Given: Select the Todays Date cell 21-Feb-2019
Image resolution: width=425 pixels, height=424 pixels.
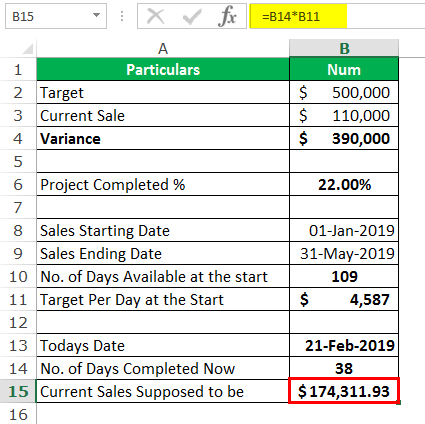Looking at the screenshot, I should pyautogui.click(x=344, y=345).
